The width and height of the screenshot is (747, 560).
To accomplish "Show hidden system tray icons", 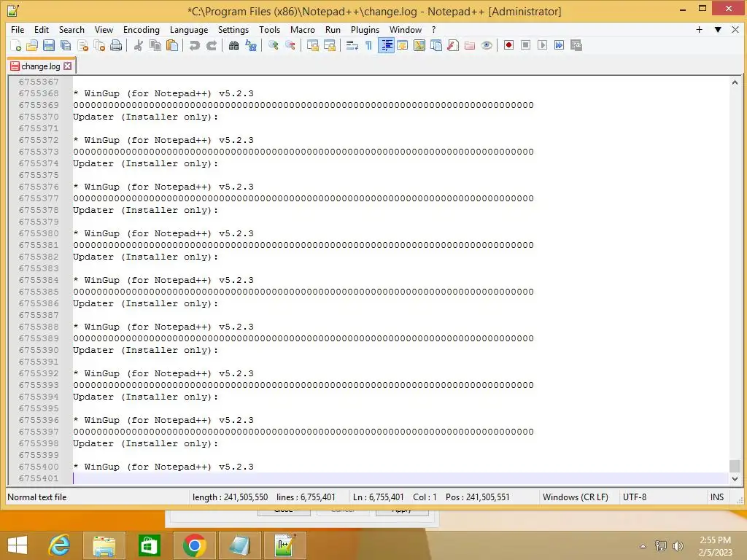I will click(643, 546).
